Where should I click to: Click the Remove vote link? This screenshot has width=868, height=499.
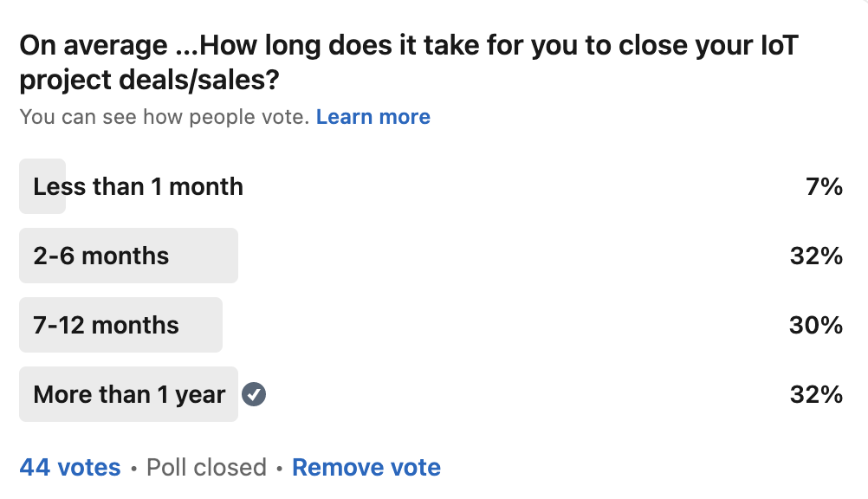click(366, 468)
